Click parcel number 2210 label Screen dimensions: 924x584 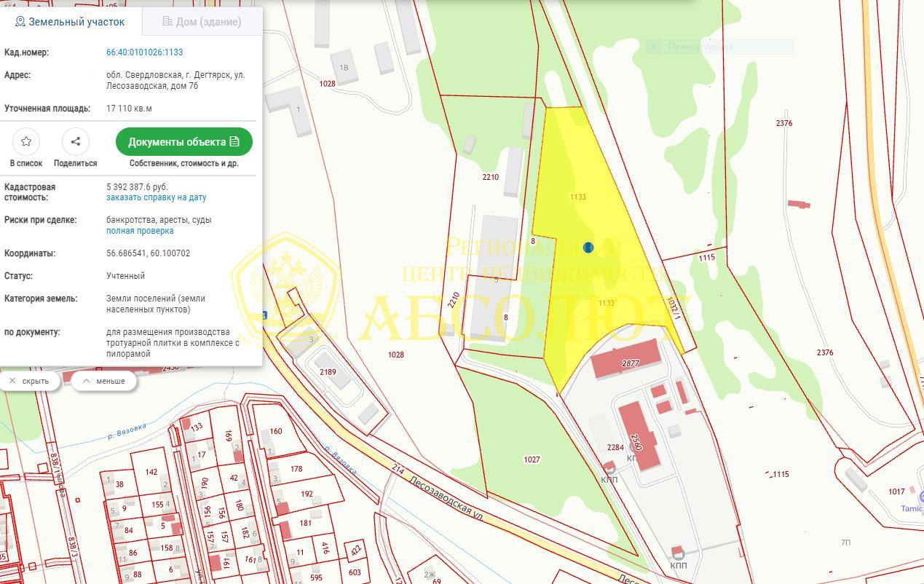pos(490,177)
